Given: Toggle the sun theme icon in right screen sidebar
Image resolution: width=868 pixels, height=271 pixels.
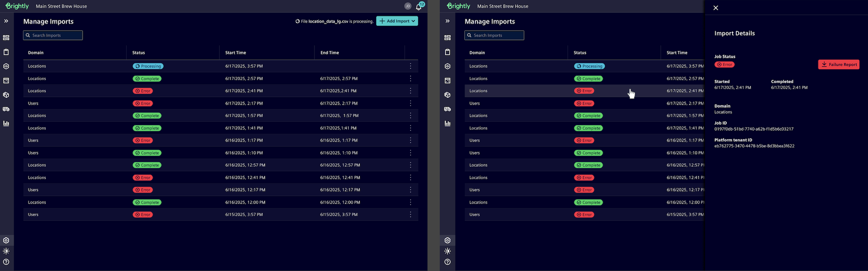Looking at the screenshot, I should pos(447,251).
